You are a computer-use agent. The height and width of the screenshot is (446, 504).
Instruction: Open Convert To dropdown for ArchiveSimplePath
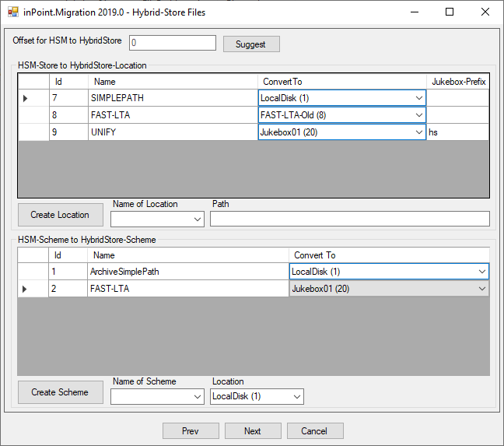click(481, 272)
